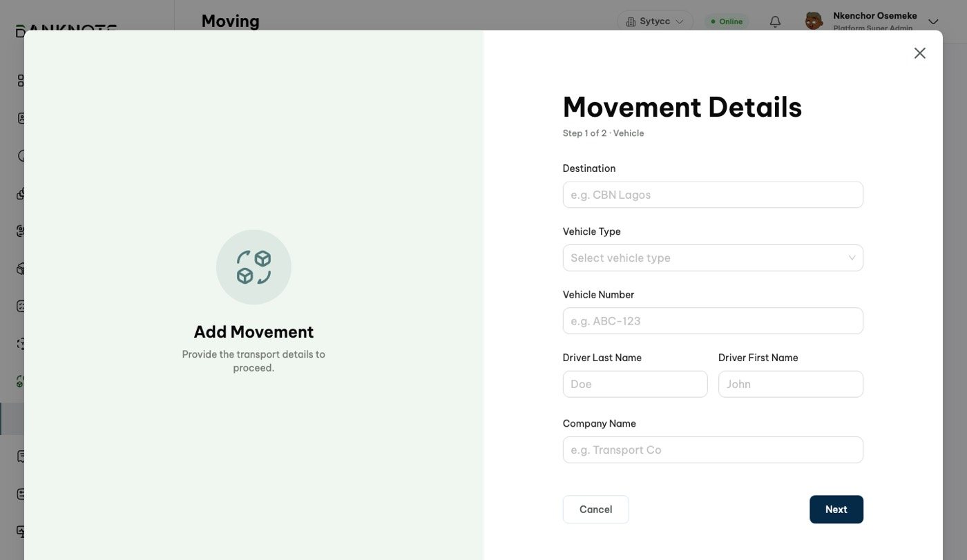The width and height of the screenshot is (967, 560).
Task: Click the Vehicle Number label
Action: [598, 295]
